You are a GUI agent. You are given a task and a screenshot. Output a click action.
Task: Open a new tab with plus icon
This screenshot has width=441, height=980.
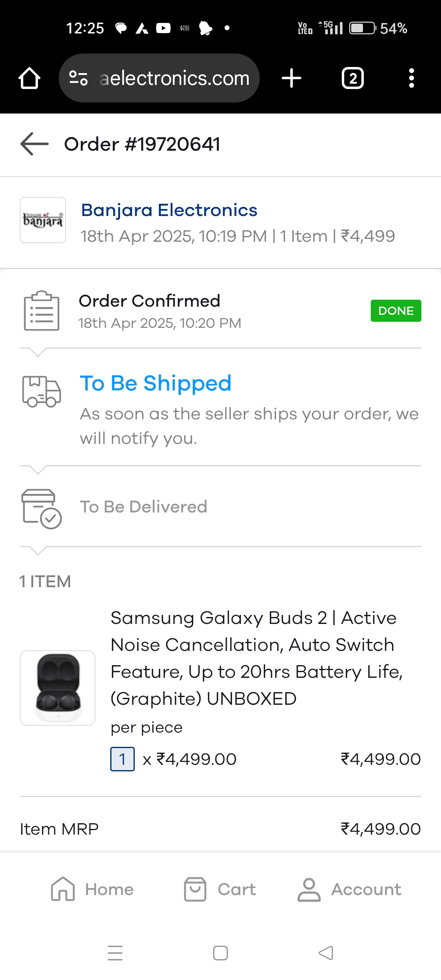(292, 78)
